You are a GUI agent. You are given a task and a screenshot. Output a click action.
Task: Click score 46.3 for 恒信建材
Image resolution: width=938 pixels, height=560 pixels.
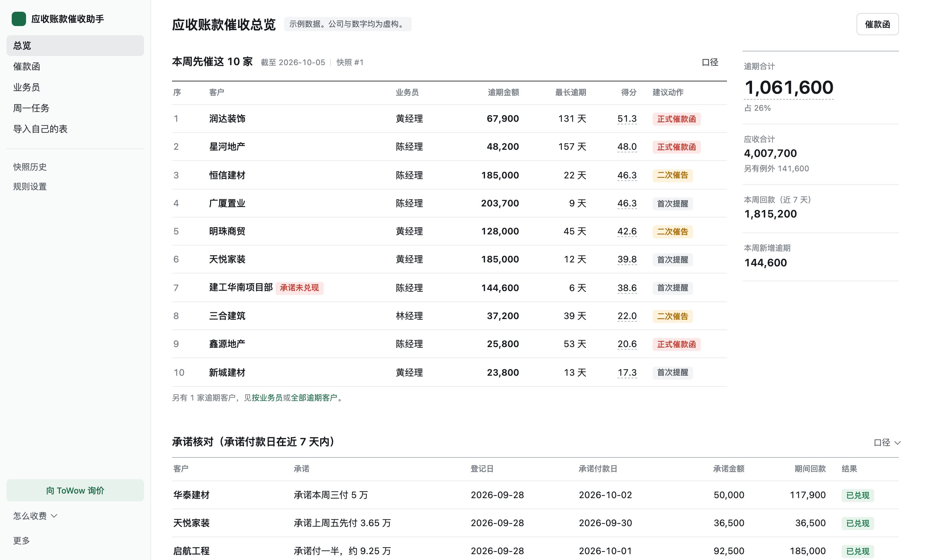coord(627,175)
